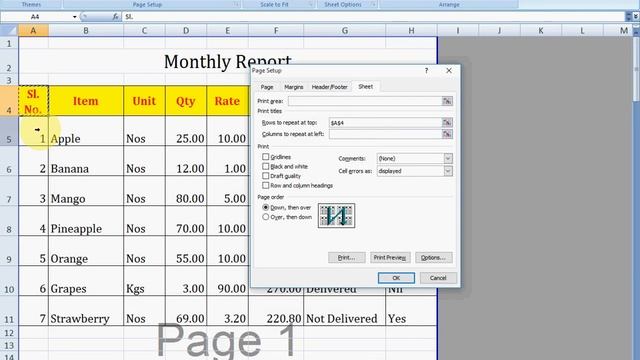Click the Columns to repeat at left field
The width and height of the screenshot is (640, 360).
click(386, 134)
